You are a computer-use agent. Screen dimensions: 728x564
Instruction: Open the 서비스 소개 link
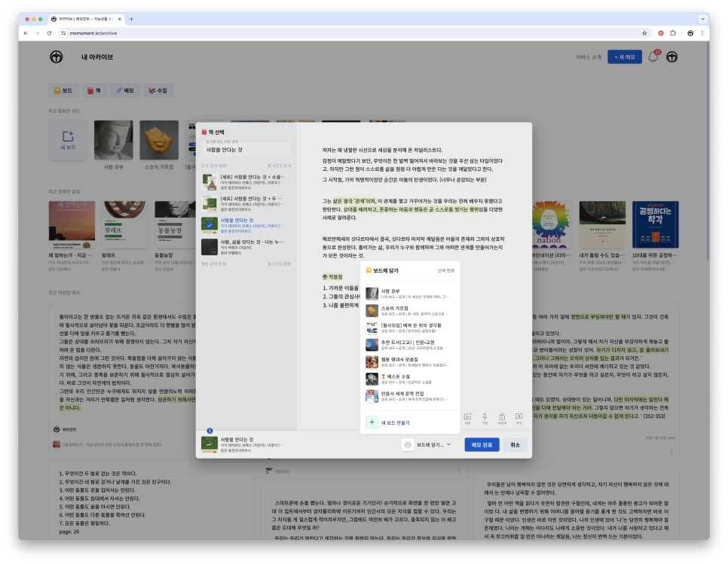click(589, 57)
